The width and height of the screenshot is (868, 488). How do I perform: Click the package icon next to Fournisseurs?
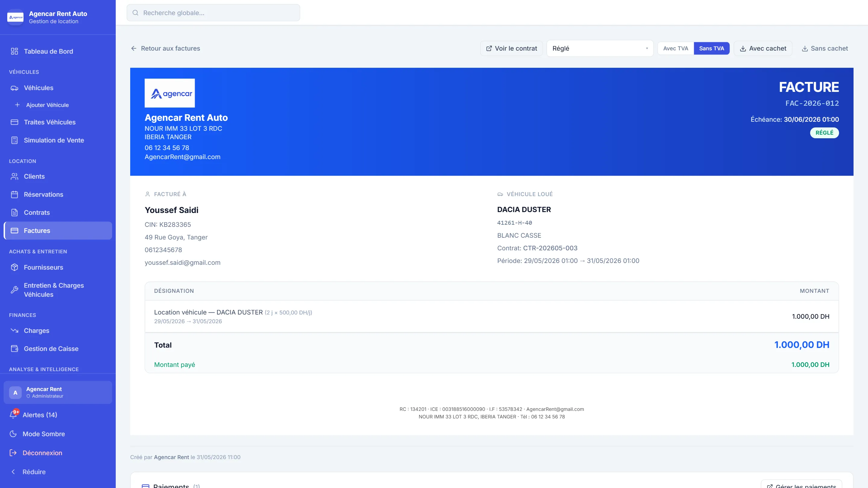point(14,267)
